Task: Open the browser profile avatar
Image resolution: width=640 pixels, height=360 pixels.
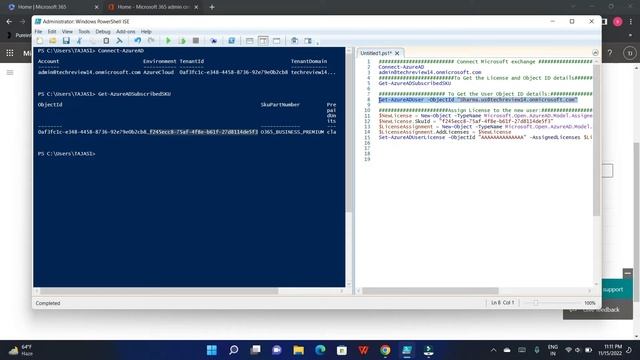Action: coord(618,22)
